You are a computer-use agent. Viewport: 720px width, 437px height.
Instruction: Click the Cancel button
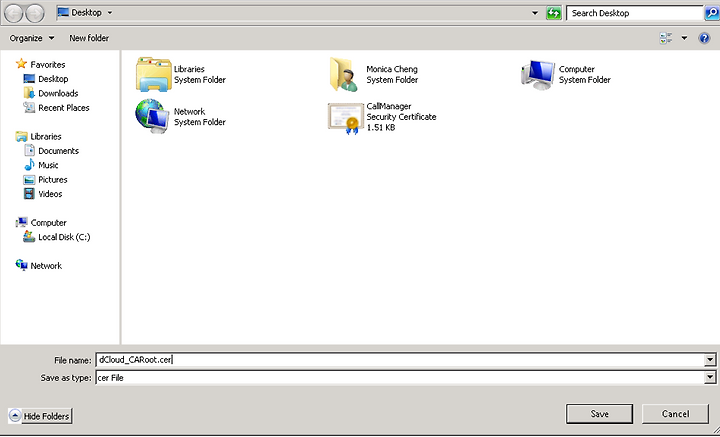tap(675, 414)
